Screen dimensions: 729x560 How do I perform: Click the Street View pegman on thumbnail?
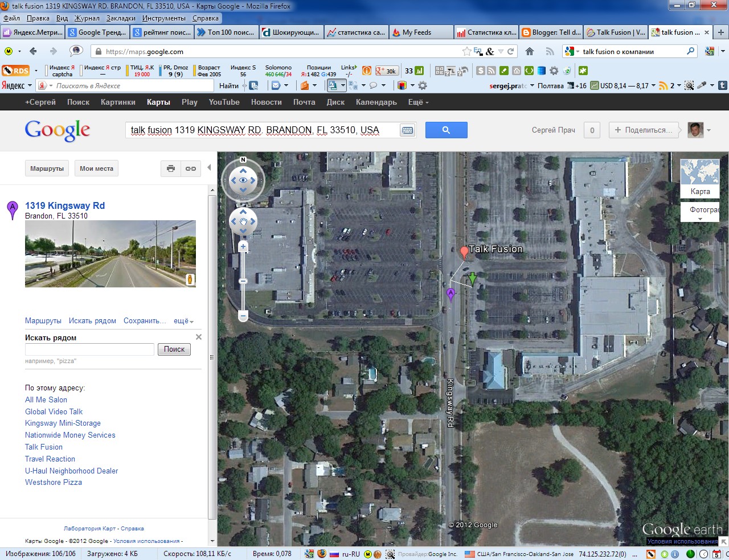pyautogui.click(x=190, y=279)
